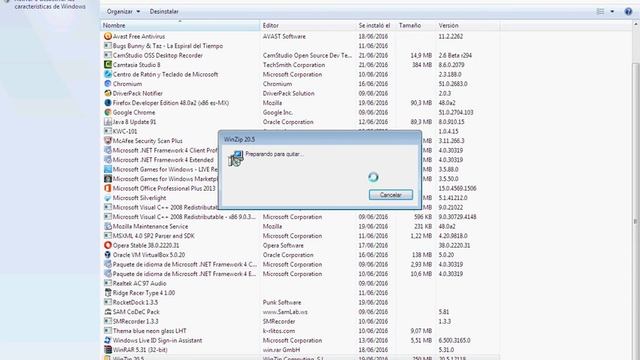Select Paquete de idioma .NET Framework 4 C row

pyautogui.click(x=300, y=264)
